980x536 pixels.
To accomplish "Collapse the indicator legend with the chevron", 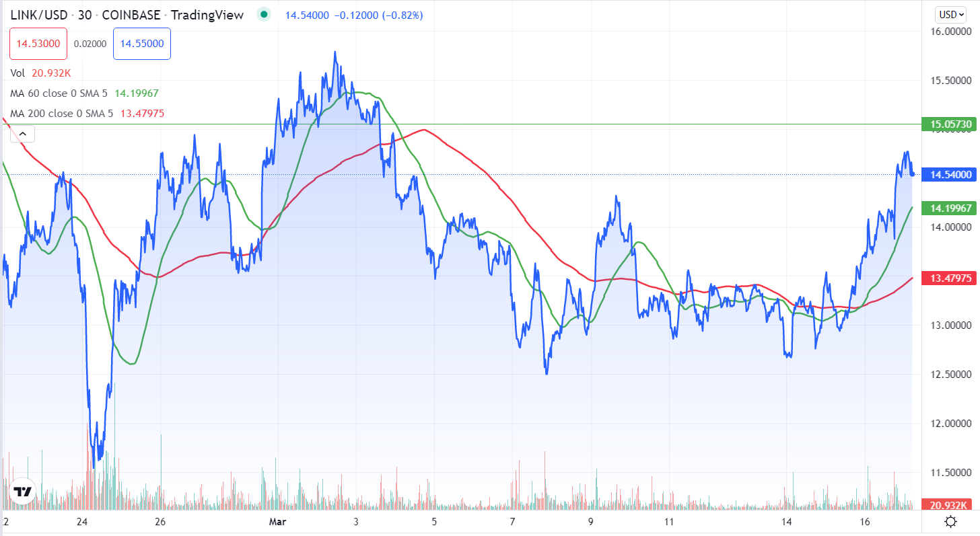I will click(22, 134).
